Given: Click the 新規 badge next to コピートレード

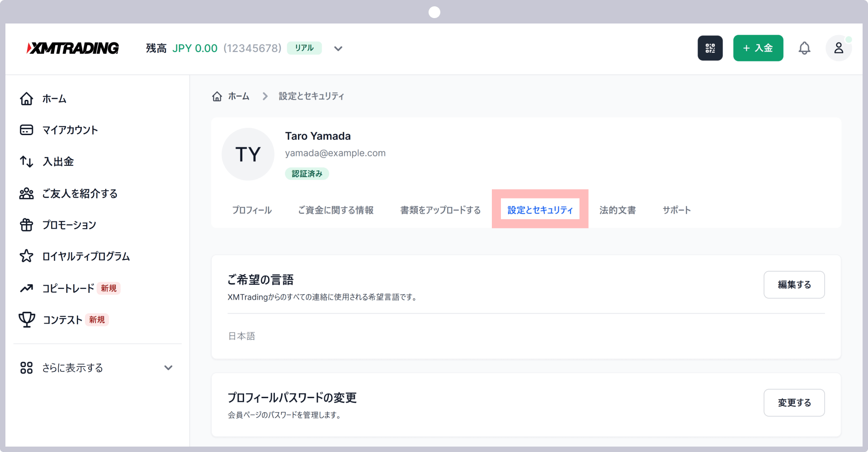Looking at the screenshot, I should (108, 288).
